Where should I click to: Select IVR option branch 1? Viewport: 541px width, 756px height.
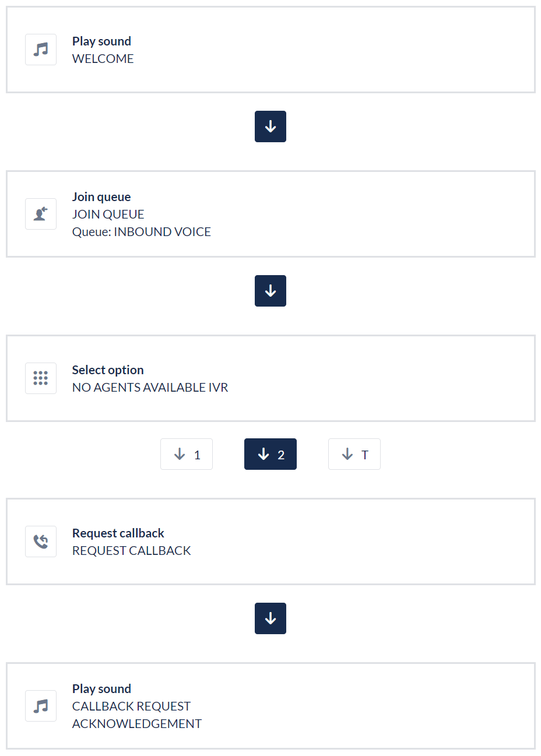pyautogui.click(x=187, y=454)
